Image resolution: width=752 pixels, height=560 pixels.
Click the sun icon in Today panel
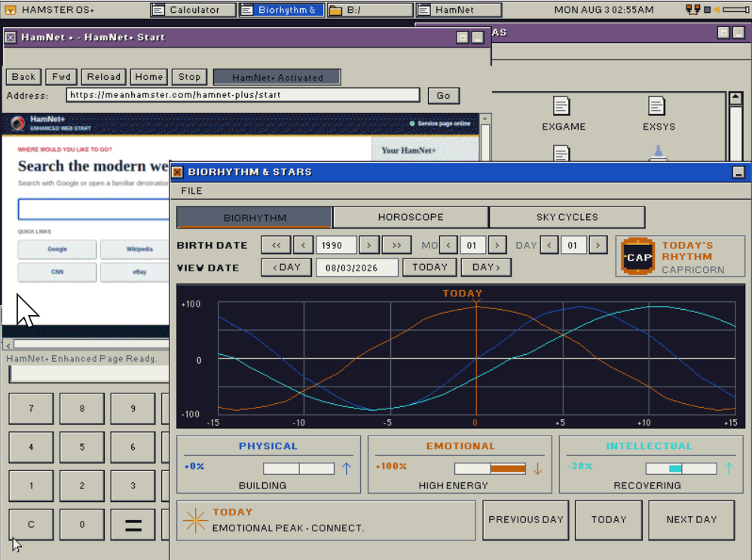195,520
